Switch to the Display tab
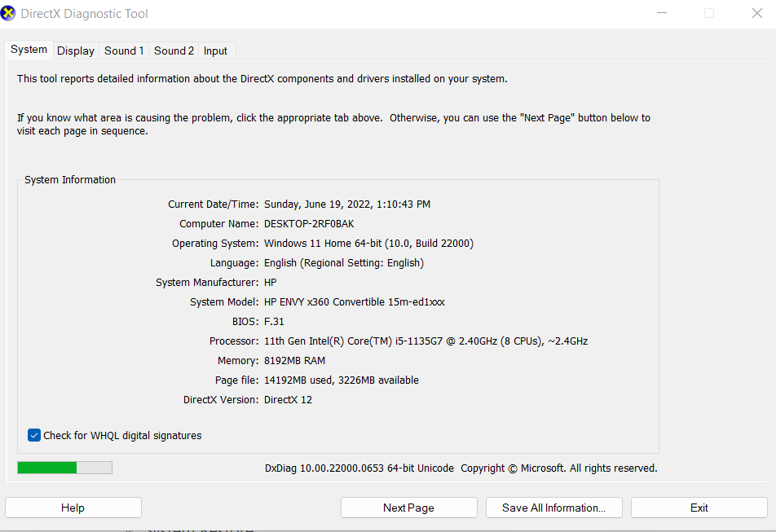The height and width of the screenshot is (532, 776). (76, 51)
